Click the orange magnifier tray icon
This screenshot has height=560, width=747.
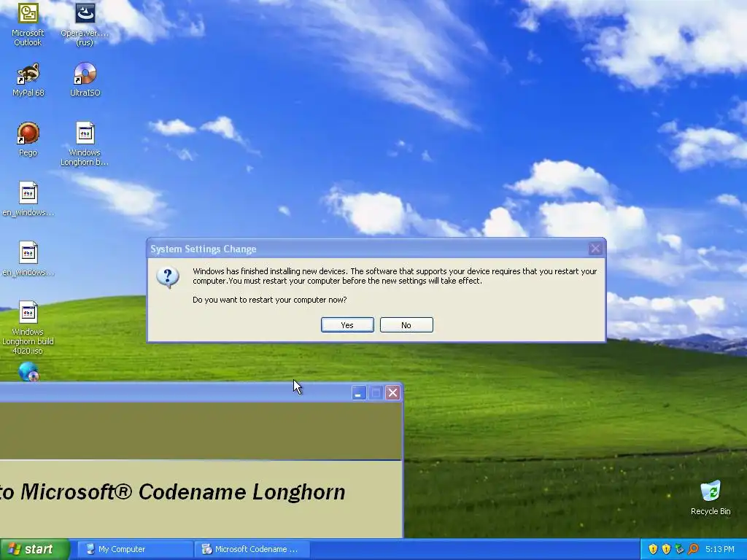point(693,549)
